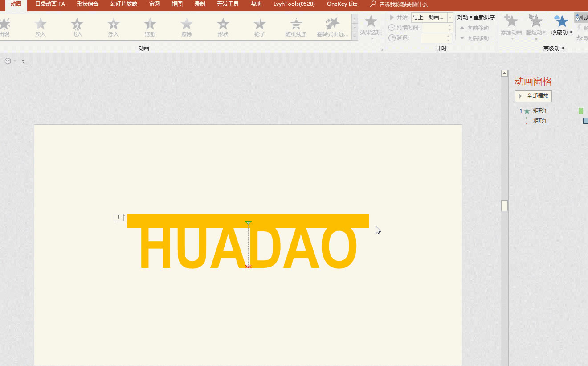This screenshot has height=366, width=588.
Task: Open the 帮助 help tab
Action: 256,4
